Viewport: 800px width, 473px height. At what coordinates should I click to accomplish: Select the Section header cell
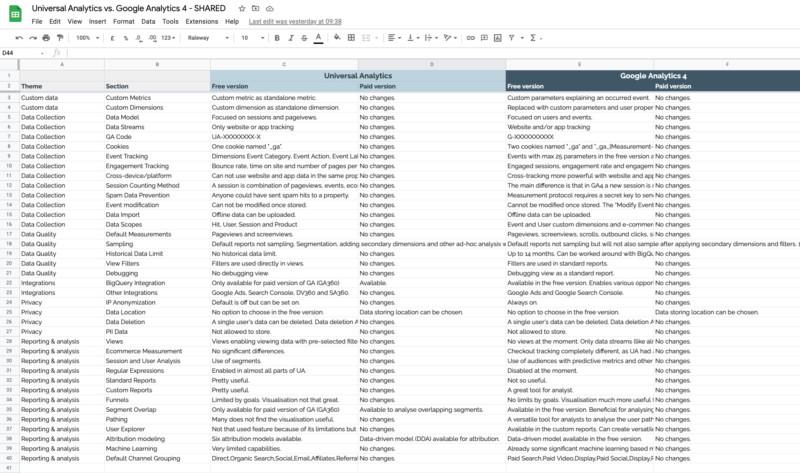pyautogui.click(x=157, y=86)
